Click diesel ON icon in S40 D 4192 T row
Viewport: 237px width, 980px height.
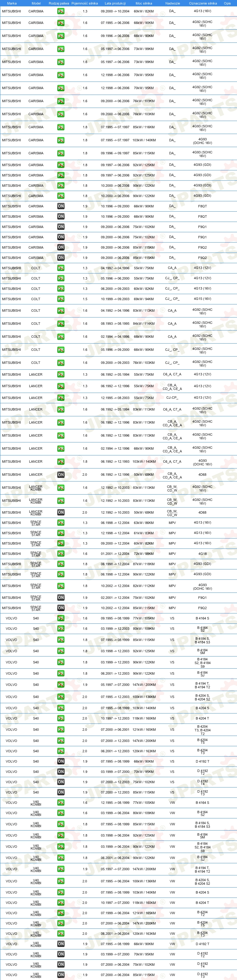coord(61,762)
